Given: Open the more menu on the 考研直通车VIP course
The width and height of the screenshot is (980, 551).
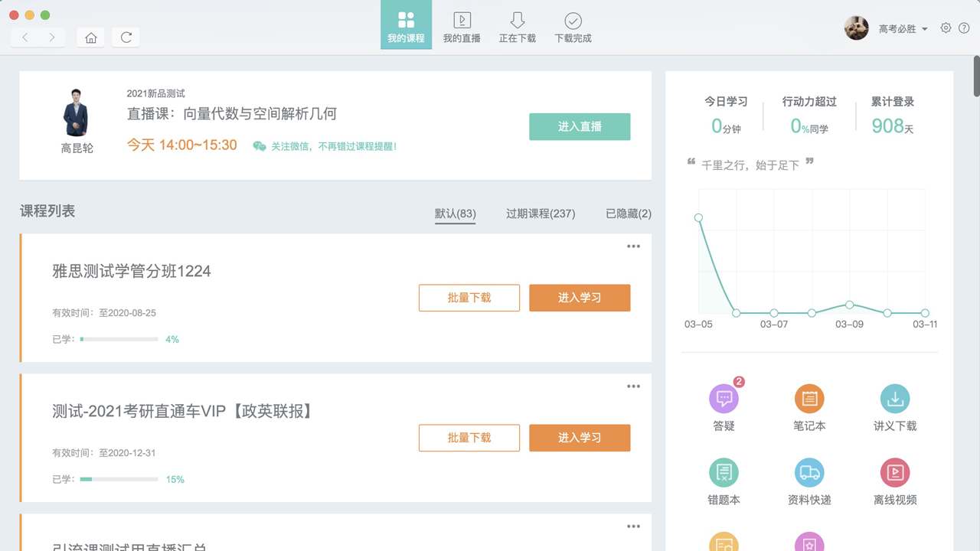Looking at the screenshot, I should tap(633, 386).
